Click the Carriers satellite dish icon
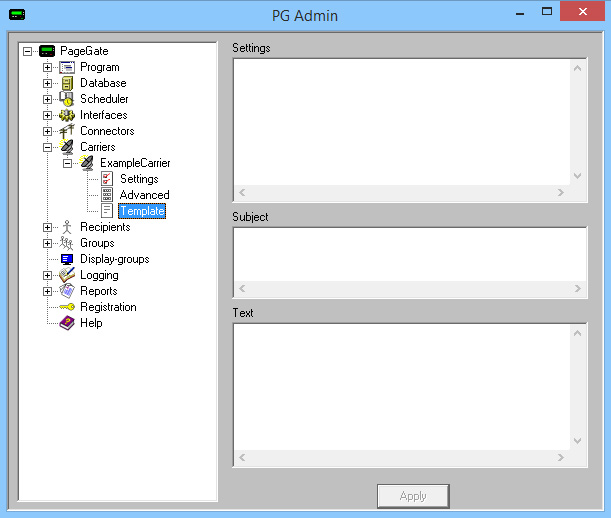The height and width of the screenshot is (518, 611). [x=67, y=147]
